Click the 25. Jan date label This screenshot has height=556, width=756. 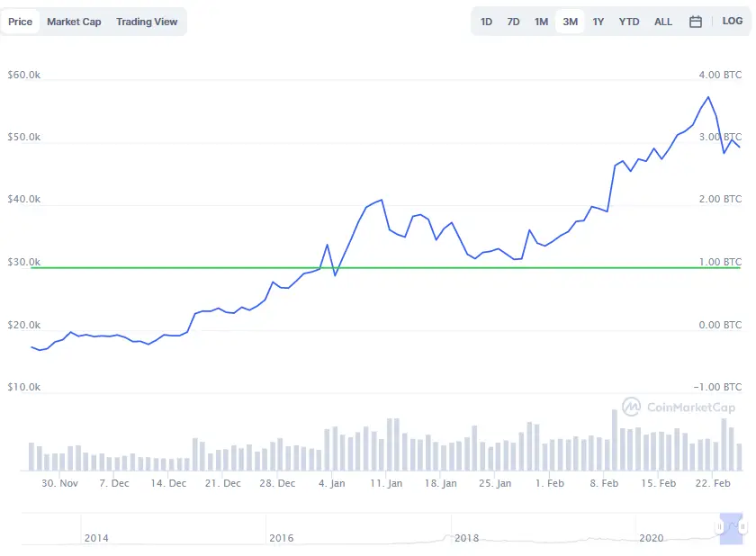click(x=495, y=483)
